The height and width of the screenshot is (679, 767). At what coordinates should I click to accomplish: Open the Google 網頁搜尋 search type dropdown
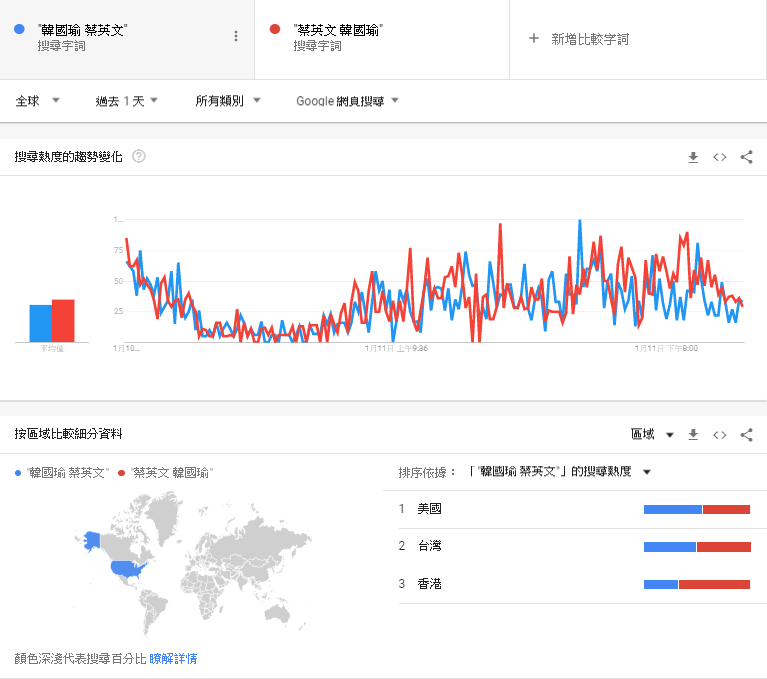tap(347, 101)
